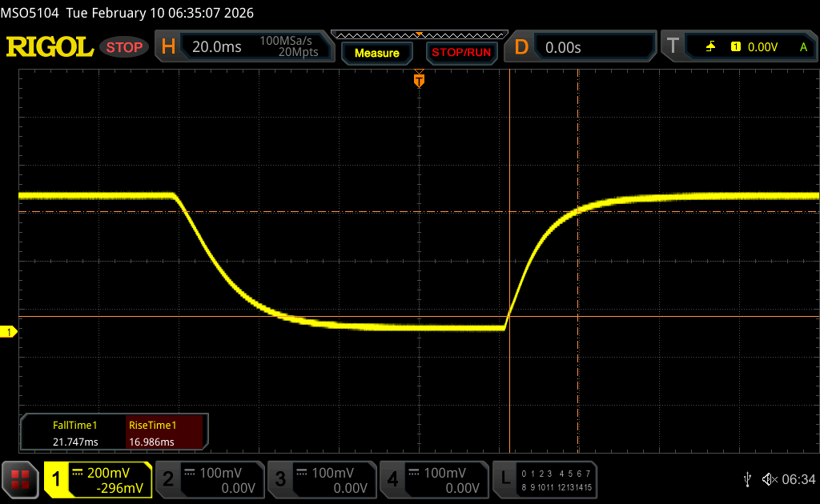Screen dimensions: 820x504
Task: Toggle the beeper speaker icon
Action: (769, 479)
